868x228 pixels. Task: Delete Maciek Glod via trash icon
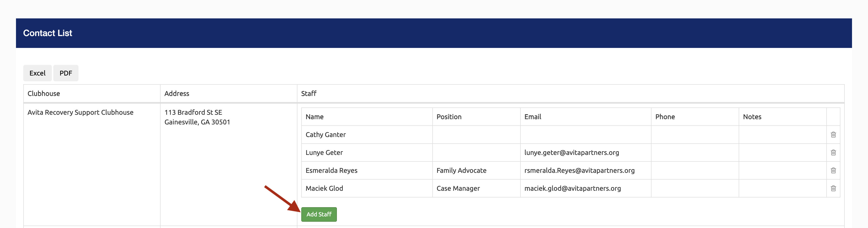point(833,188)
